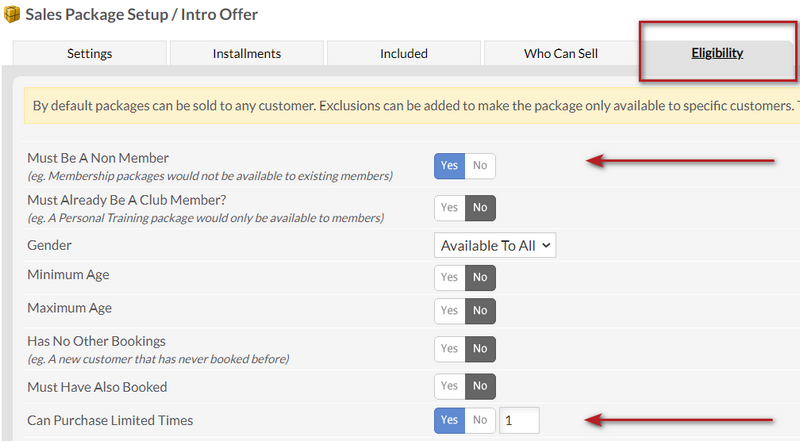Viewport: 800px width, 441px height.
Task: Enable Must Already Be A Club Member
Action: [x=449, y=208]
